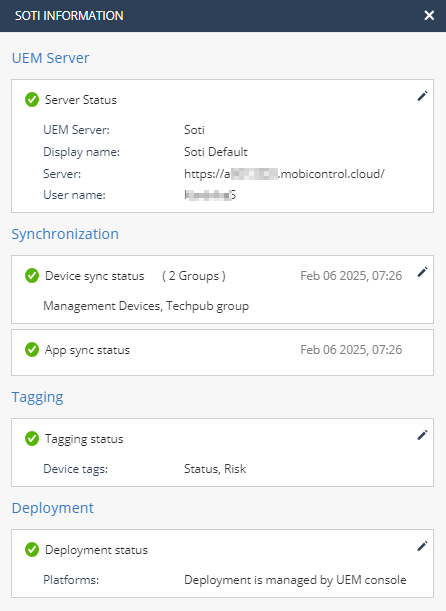Click the Device sync timestamp Feb 06 2025
This screenshot has height=611, width=446.
(x=351, y=276)
